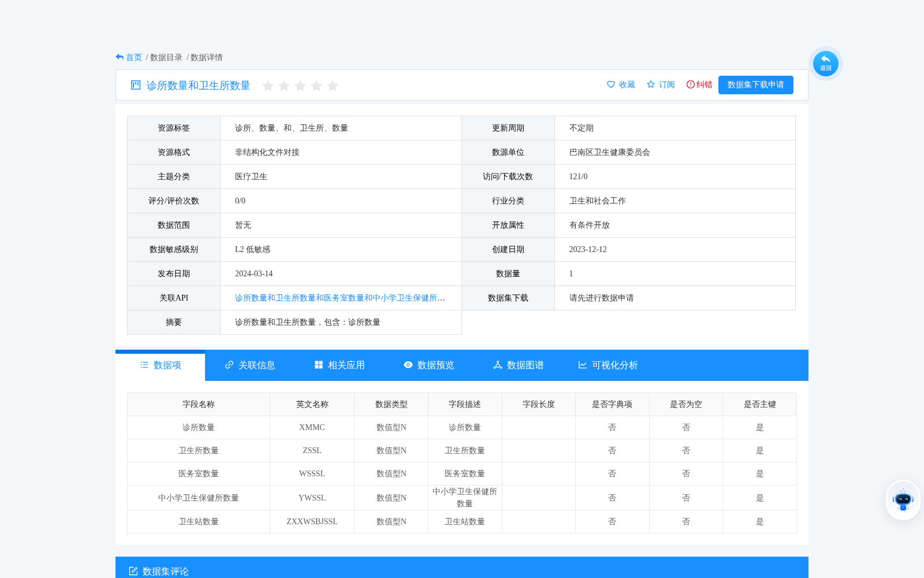Click the XMMC cell
The image size is (924, 578).
click(312, 427)
